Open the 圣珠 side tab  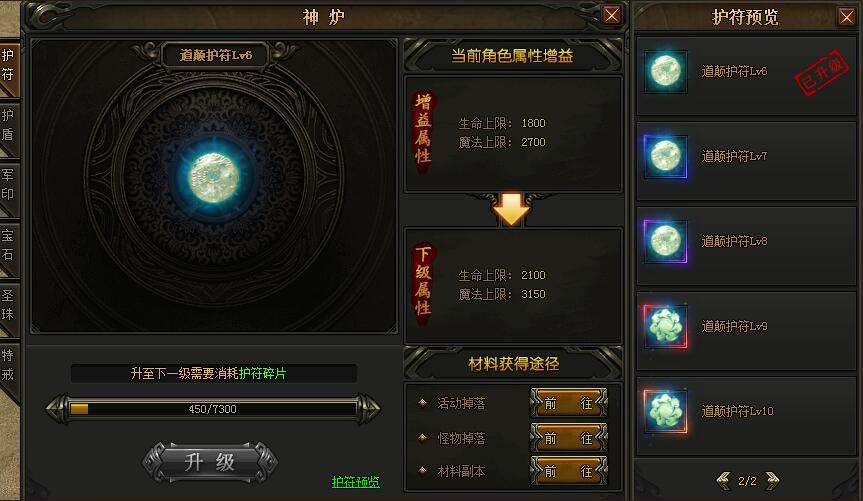[8, 306]
